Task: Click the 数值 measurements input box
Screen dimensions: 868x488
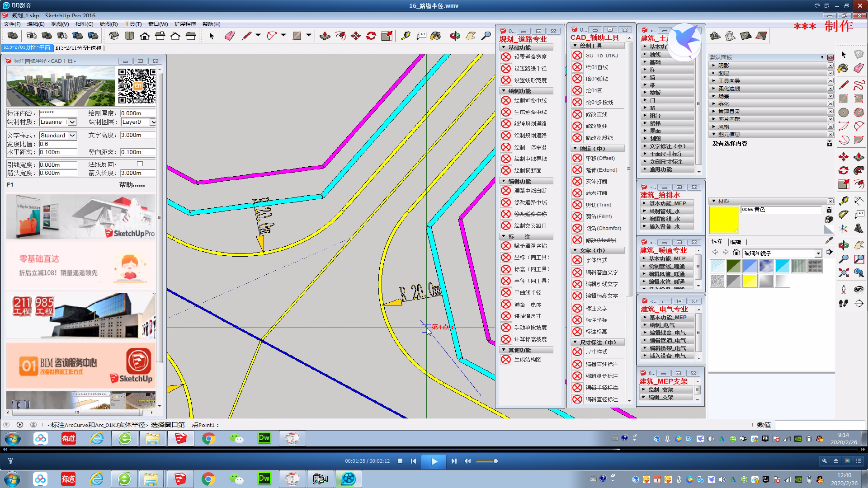Action: 820,425
